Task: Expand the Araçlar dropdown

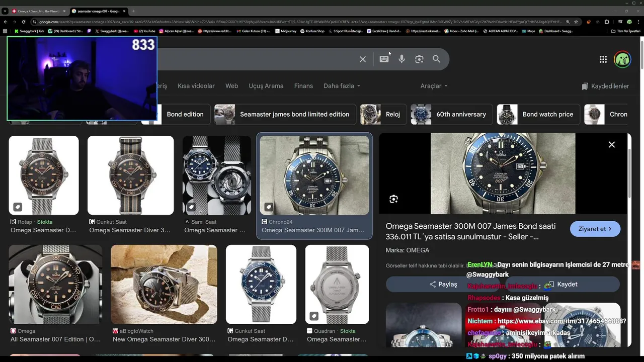Action: (434, 86)
